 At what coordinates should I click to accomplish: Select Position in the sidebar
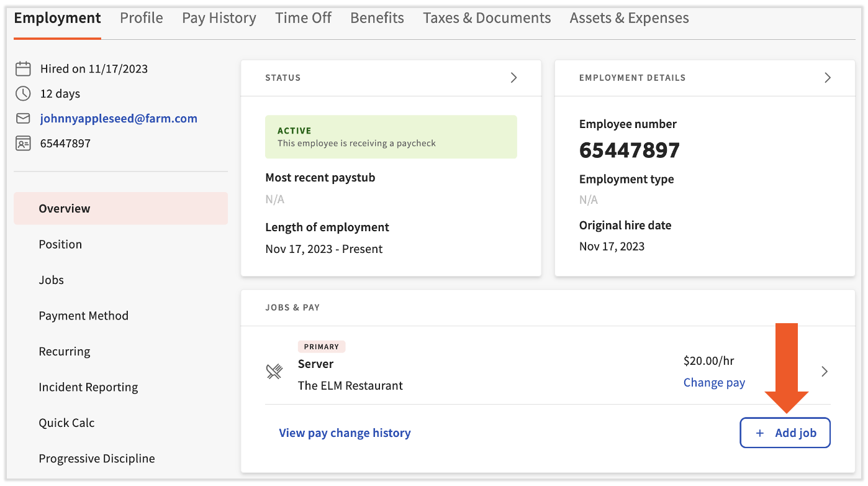(x=60, y=244)
